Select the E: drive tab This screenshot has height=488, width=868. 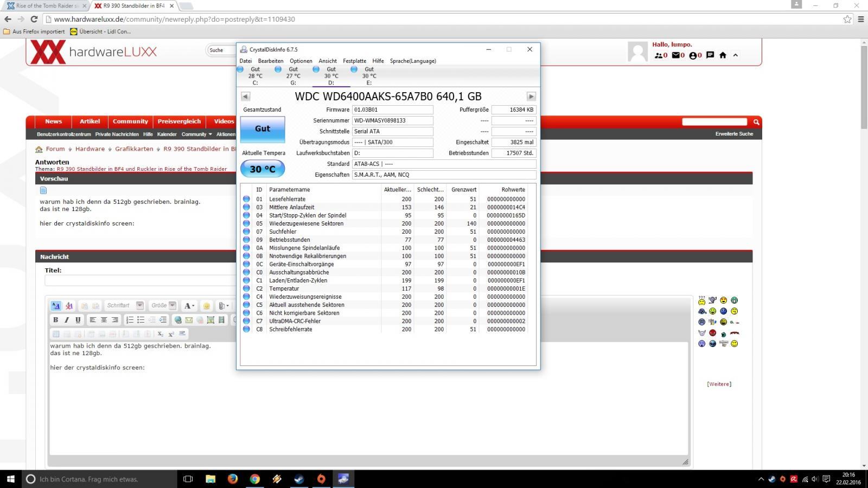tap(369, 76)
